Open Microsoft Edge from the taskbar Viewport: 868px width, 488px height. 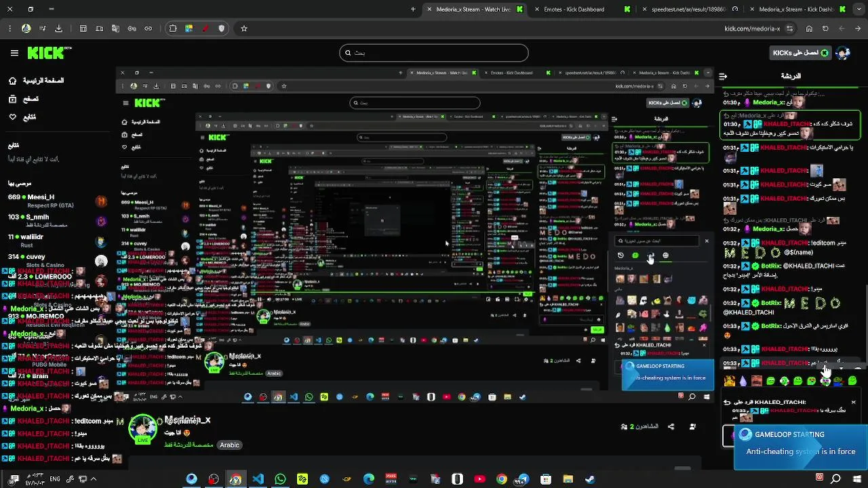pos(369,479)
